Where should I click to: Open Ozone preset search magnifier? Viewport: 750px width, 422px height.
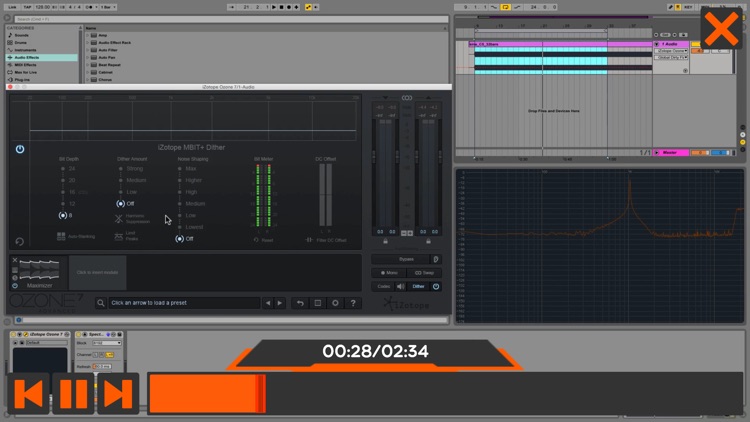[x=100, y=303]
